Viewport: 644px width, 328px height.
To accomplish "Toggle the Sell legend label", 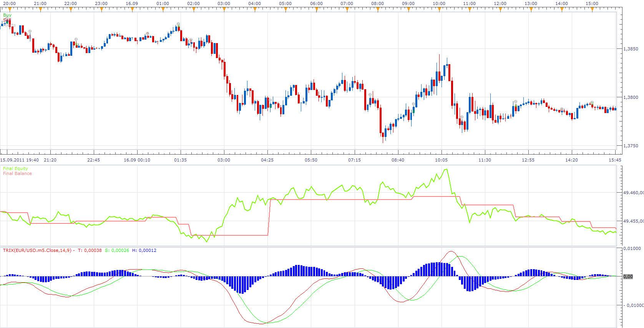I will tap(7, 20).
